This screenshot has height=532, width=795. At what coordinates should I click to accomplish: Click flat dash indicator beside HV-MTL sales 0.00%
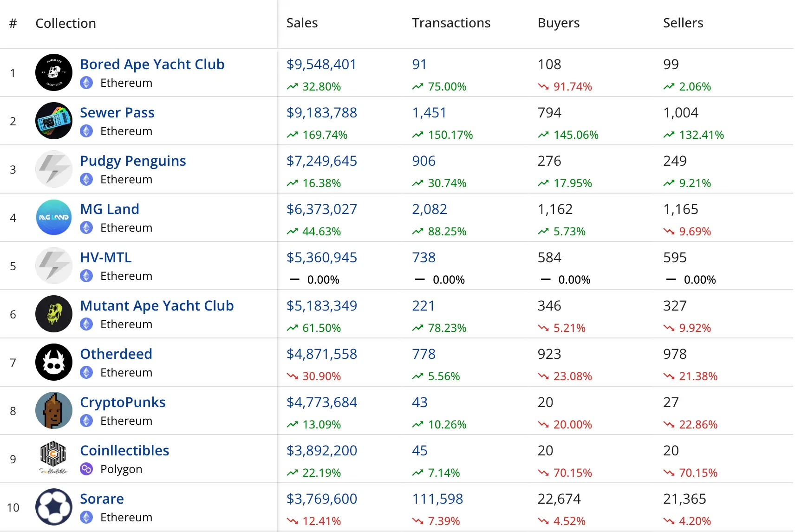(294, 279)
